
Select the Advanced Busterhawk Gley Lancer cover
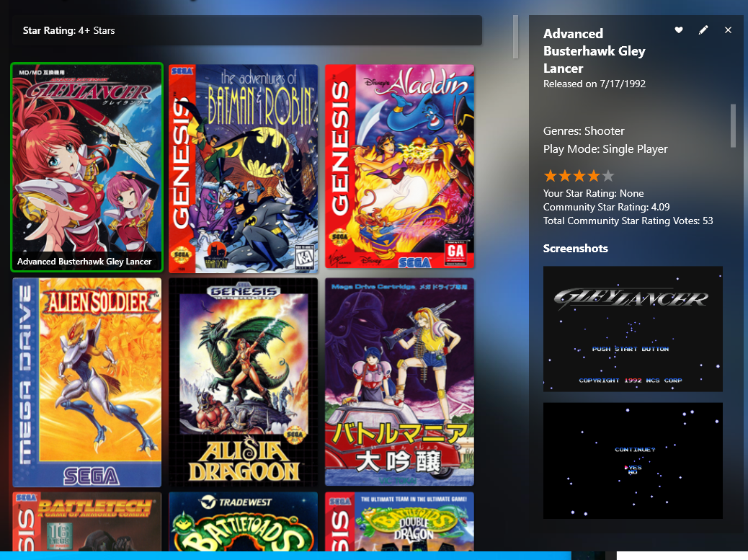click(x=86, y=167)
